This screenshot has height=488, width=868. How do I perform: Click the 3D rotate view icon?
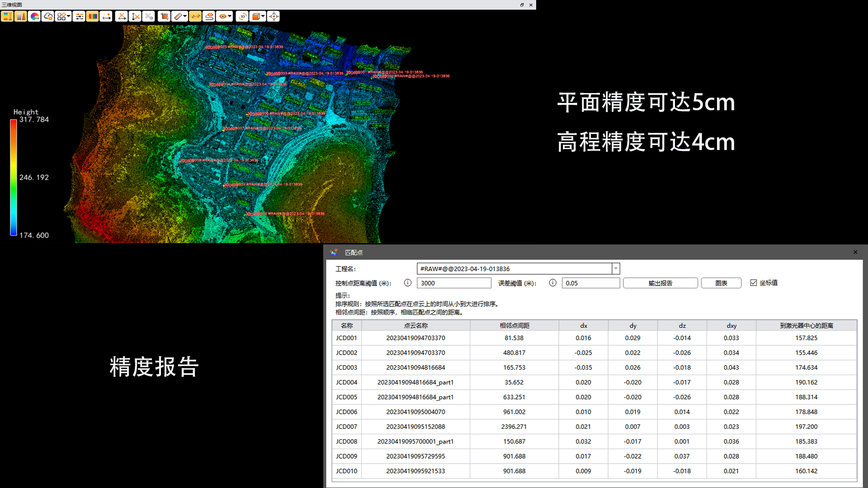(242, 17)
